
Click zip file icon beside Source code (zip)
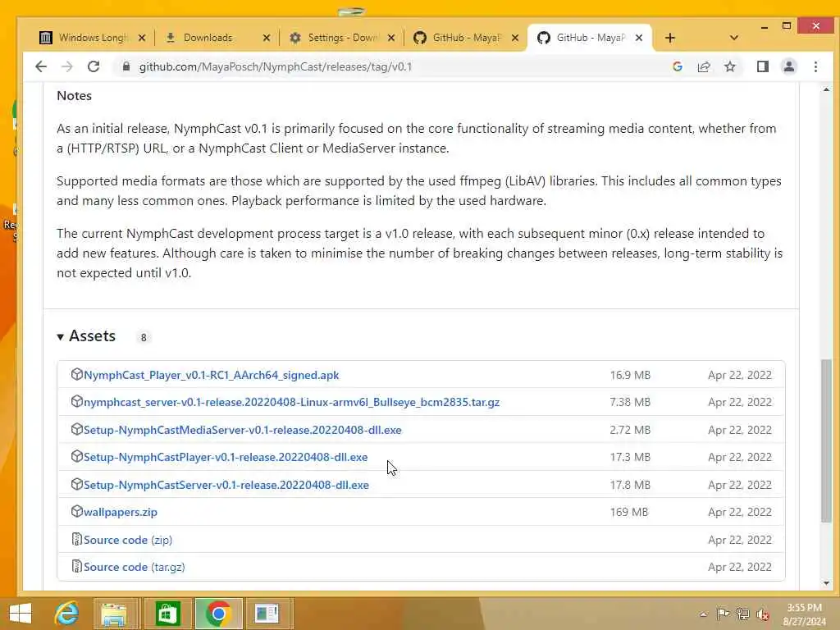tap(76, 539)
